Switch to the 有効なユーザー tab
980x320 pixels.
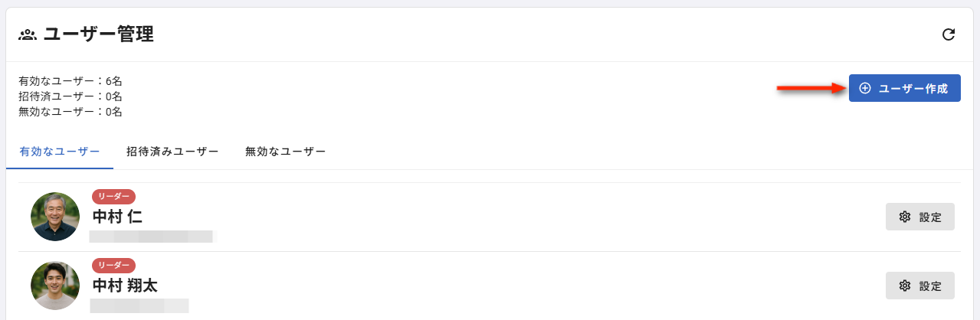[x=60, y=152]
